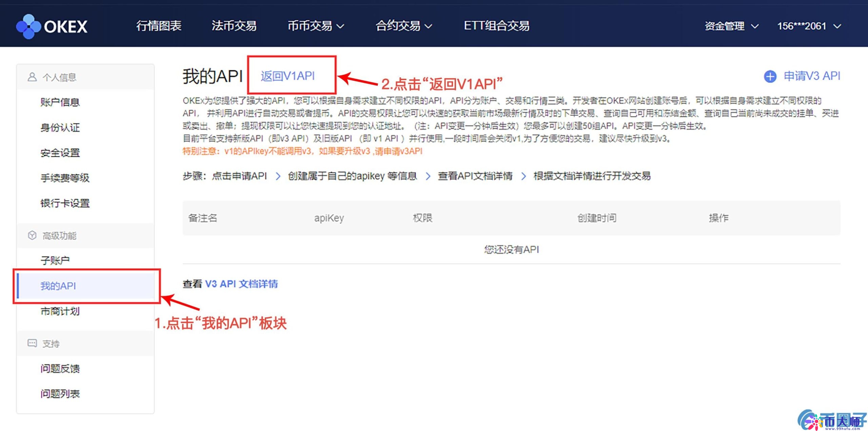The image size is (868, 431).
Task: Click the 支持 section header
Action: pyautogui.click(x=85, y=343)
